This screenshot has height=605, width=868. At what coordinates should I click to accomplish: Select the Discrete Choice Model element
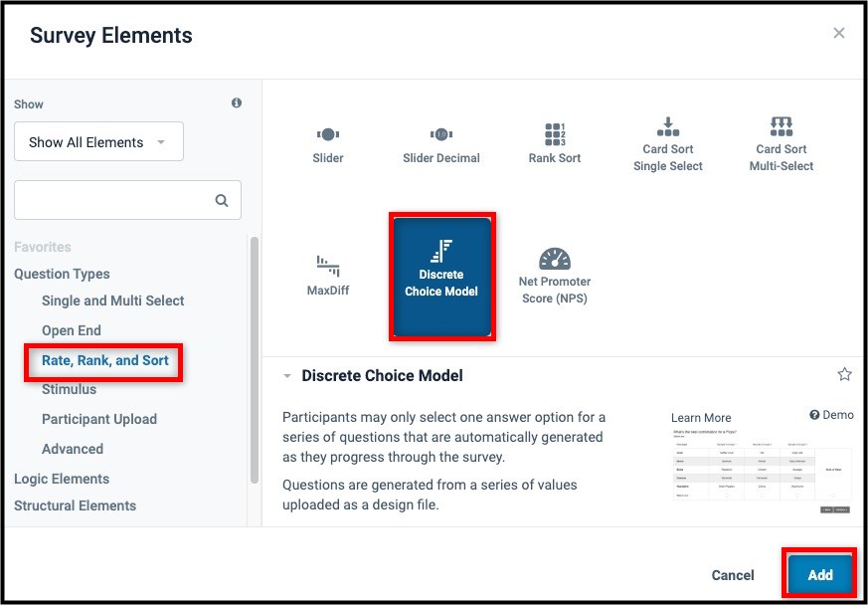pyautogui.click(x=441, y=276)
